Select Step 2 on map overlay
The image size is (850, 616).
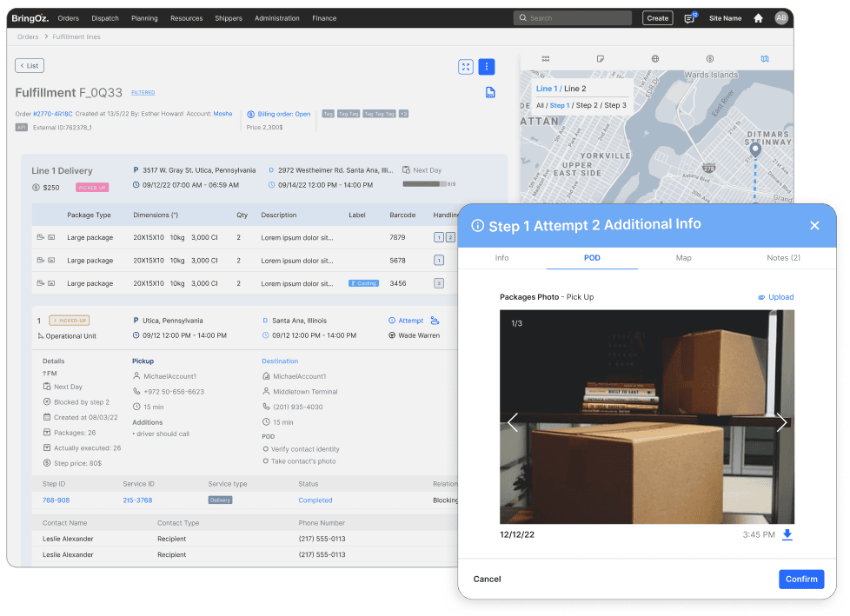pos(587,105)
